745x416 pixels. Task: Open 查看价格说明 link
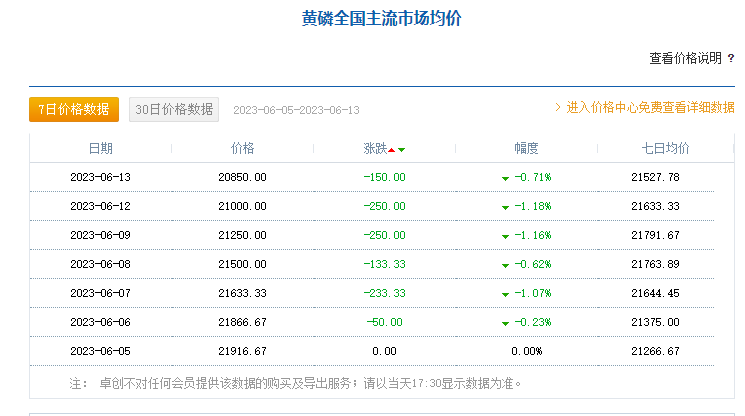click(685, 58)
